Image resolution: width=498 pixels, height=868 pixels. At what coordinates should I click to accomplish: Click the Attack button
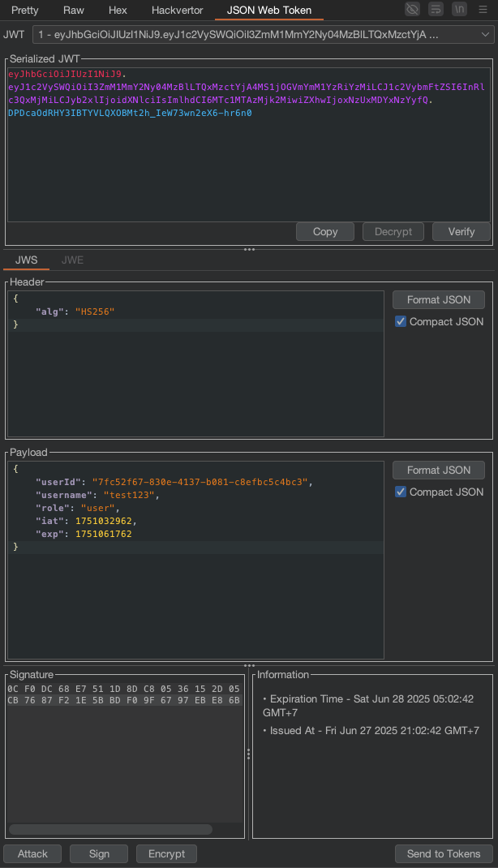point(32,853)
